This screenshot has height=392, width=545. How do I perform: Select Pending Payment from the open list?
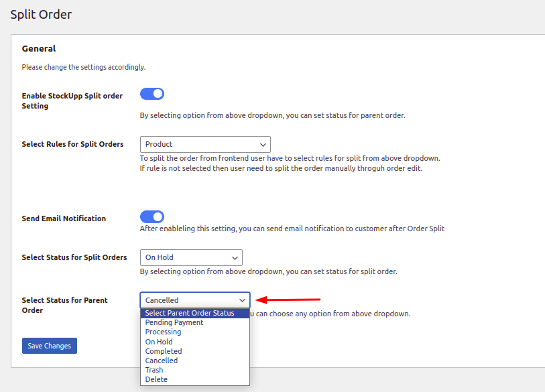click(x=174, y=322)
